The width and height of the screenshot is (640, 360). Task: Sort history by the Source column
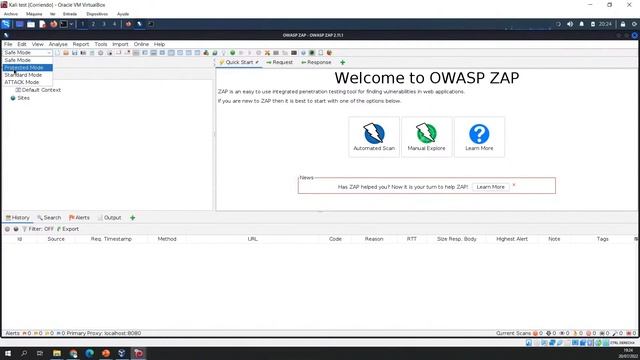coord(56,239)
